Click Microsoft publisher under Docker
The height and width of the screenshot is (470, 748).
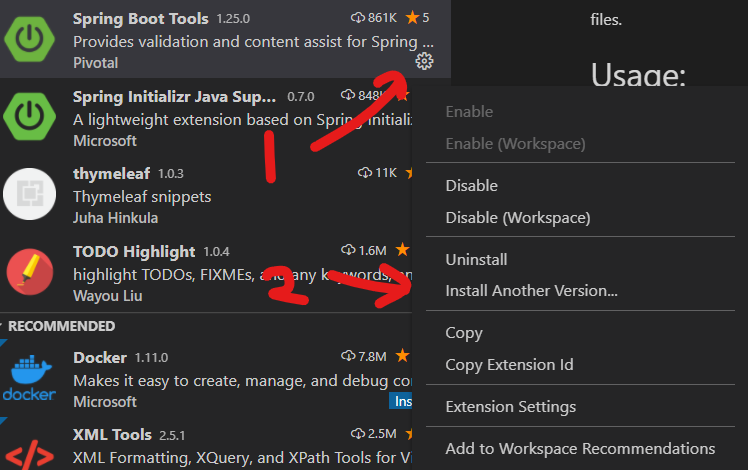pos(105,402)
